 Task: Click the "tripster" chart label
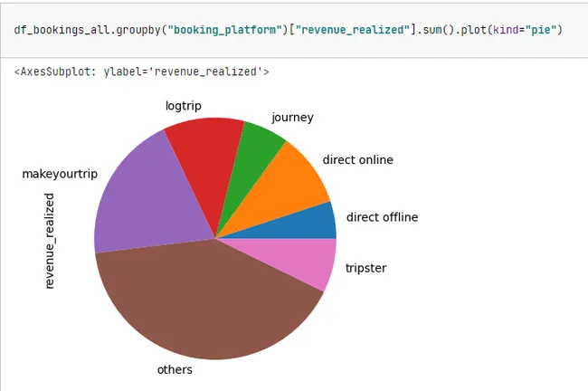click(365, 268)
